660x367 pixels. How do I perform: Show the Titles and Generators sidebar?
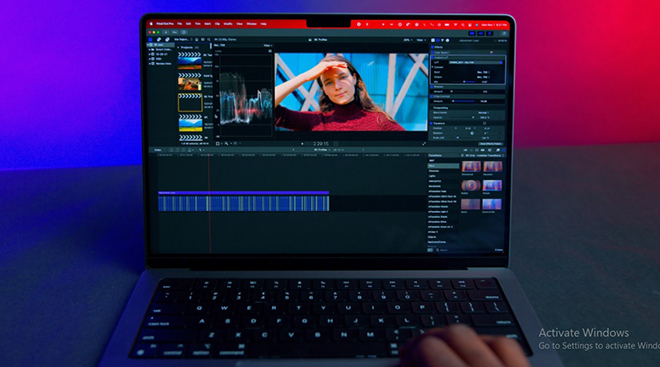pyautogui.click(x=168, y=39)
